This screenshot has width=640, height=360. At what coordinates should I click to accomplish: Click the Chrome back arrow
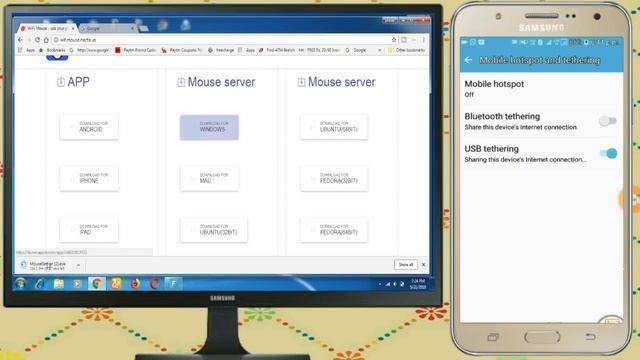[x=20, y=40]
